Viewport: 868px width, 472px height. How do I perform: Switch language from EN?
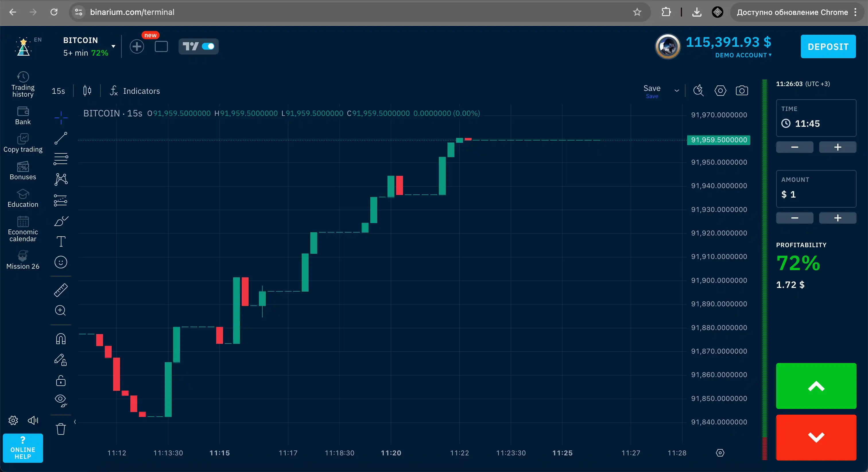click(38, 39)
